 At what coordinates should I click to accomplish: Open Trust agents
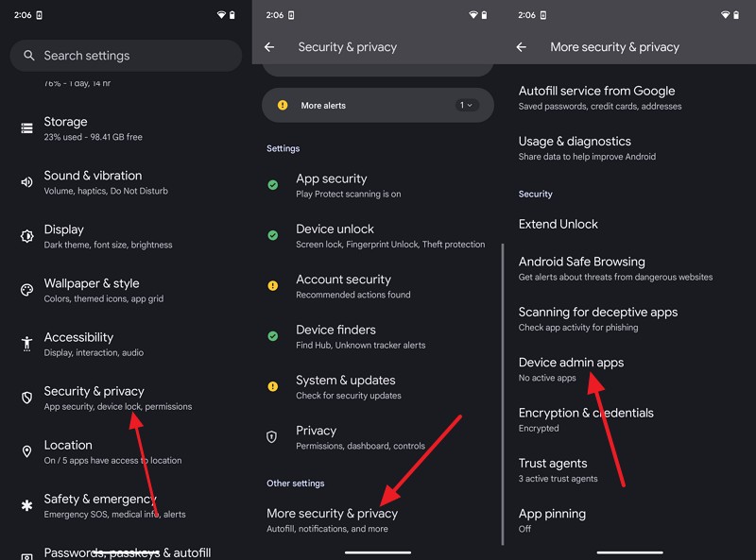click(x=629, y=470)
